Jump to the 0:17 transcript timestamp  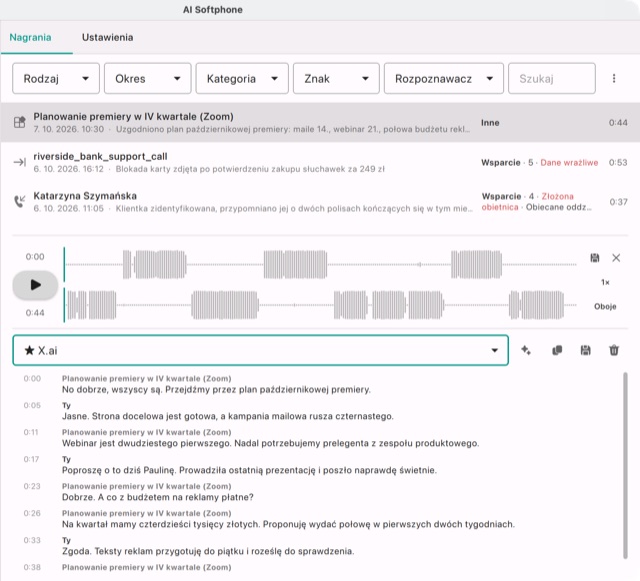tap(31, 459)
